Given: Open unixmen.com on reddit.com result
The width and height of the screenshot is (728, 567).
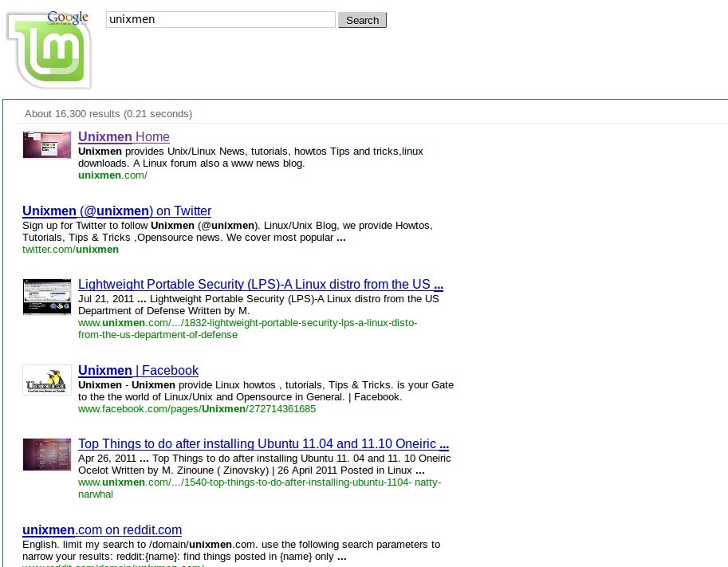Looking at the screenshot, I should (x=101, y=530).
